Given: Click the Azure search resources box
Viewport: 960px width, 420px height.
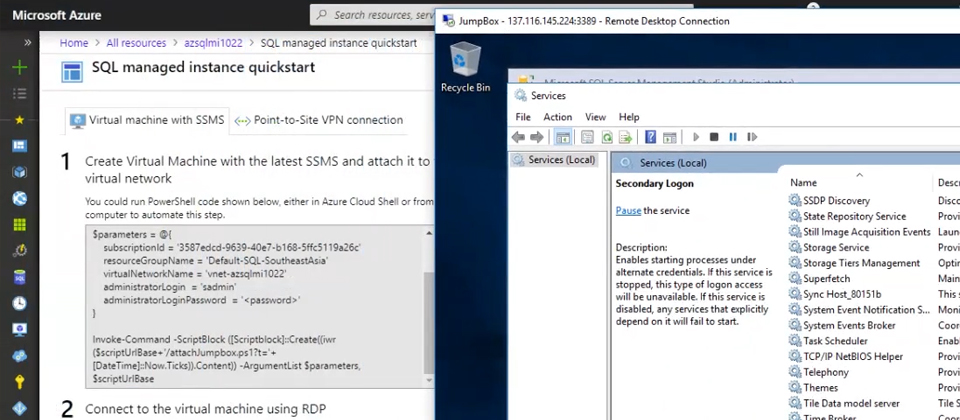Looking at the screenshot, I should tap(373, 15).
